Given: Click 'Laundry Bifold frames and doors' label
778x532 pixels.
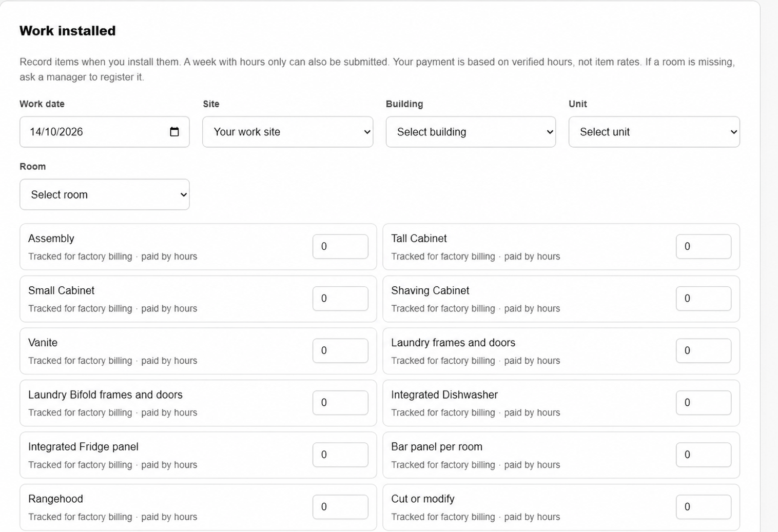Looking at the screenshot, I should (105, 395).
